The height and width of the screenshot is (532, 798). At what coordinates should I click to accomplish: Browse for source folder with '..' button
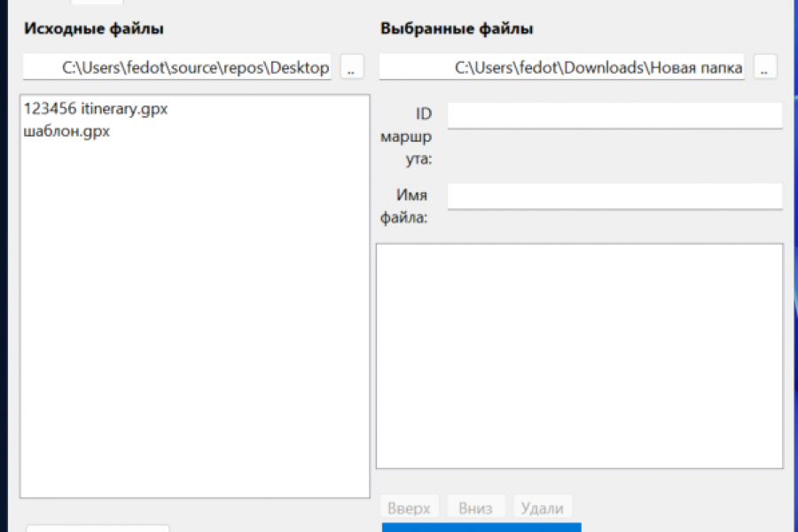click(x=352, y=66)
